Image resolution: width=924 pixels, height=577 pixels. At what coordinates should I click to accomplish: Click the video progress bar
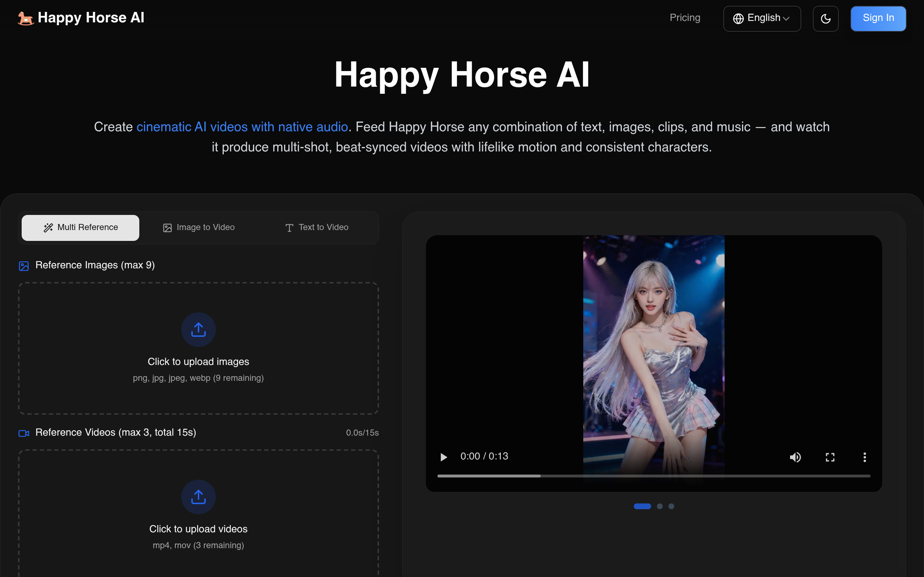click(654, 476)
